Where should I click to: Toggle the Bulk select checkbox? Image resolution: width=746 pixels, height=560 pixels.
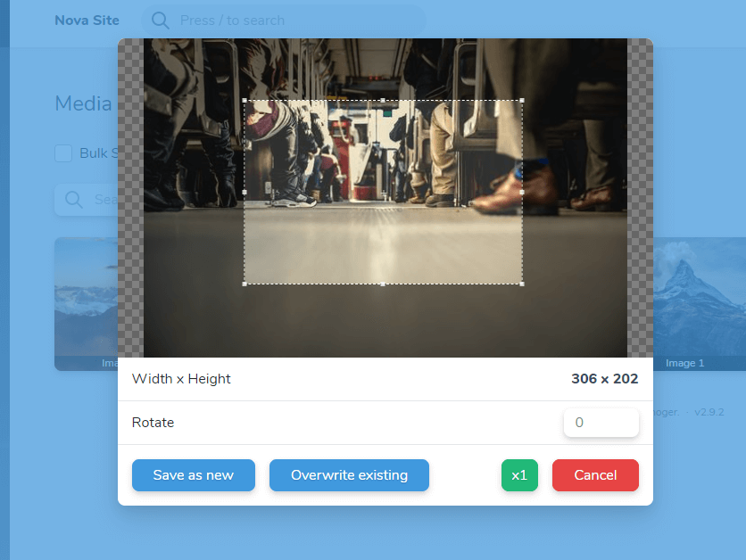point(63,153)
